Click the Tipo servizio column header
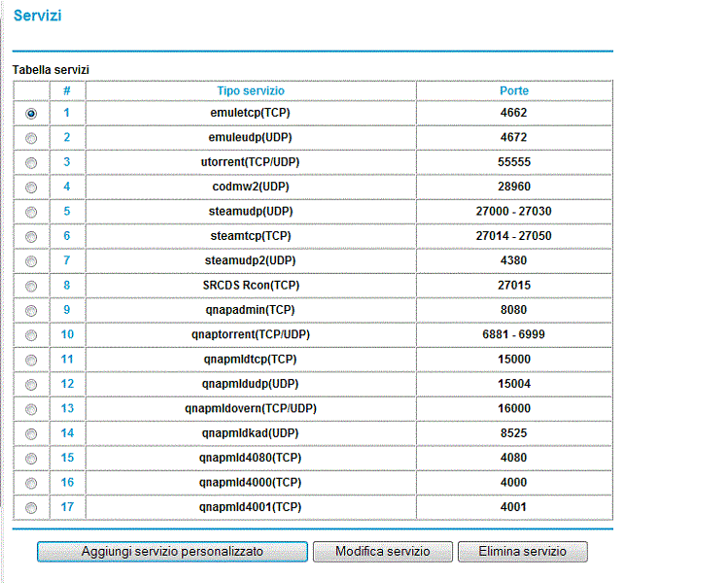The height and width of the screenshot is (583, 728). coord(250,90)
